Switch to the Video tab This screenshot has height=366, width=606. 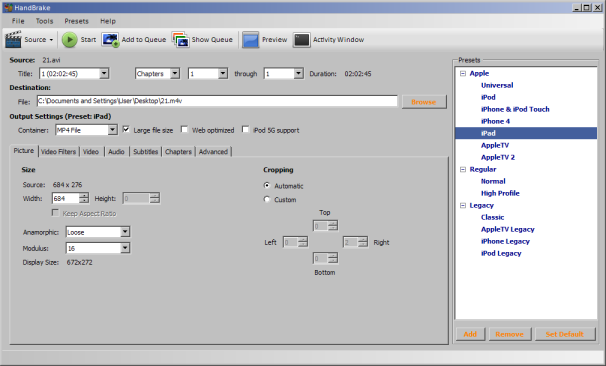point(91,152)
